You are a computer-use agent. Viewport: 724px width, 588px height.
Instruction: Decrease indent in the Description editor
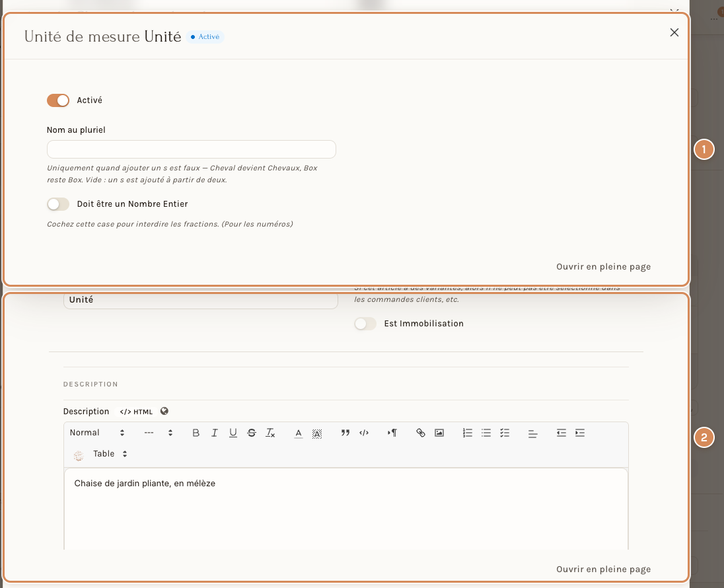tap(561, 433)
